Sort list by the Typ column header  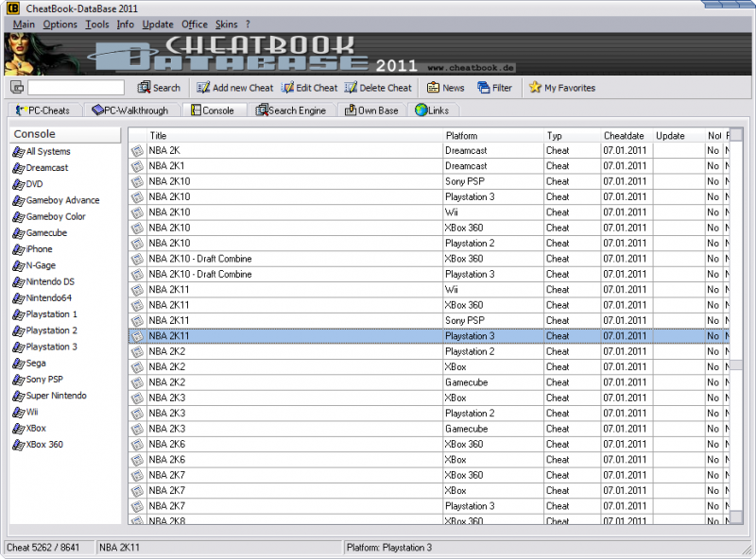573,135
